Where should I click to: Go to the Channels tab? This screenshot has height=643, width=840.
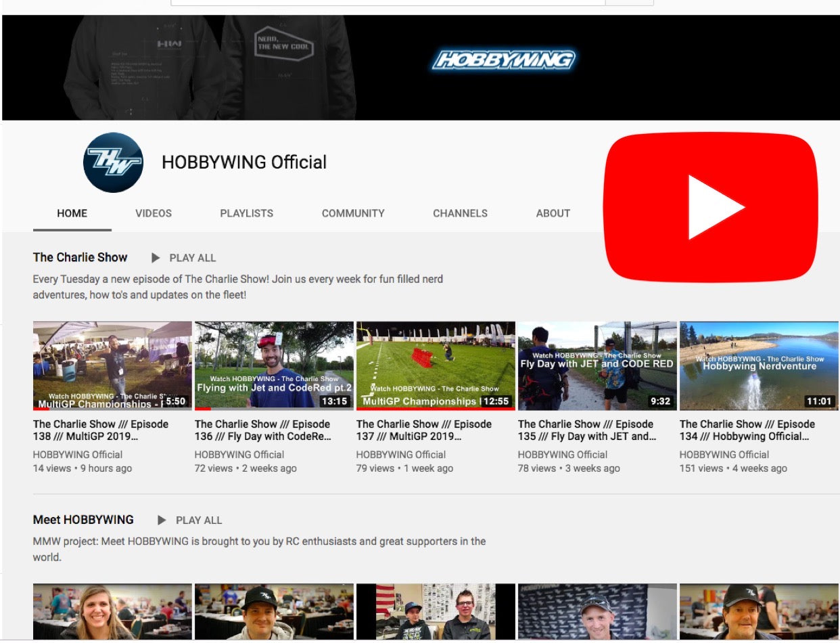click(460, 213)
